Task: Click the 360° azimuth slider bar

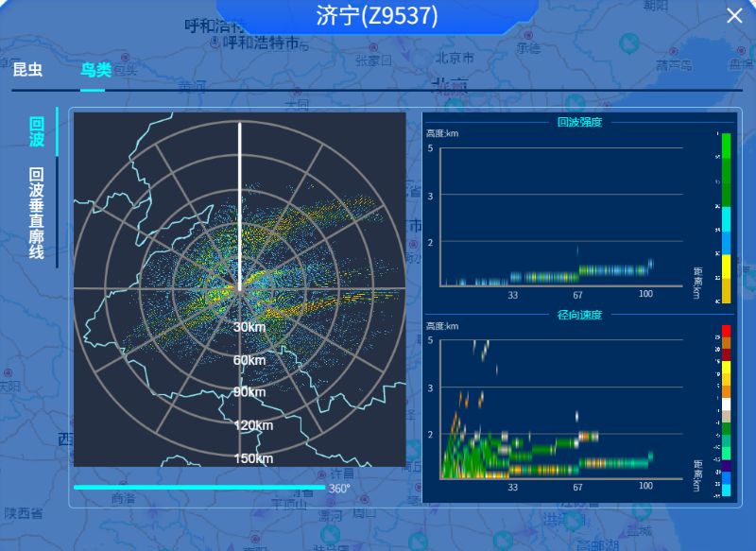Action: pyautogui.click(x=198, y=488)
